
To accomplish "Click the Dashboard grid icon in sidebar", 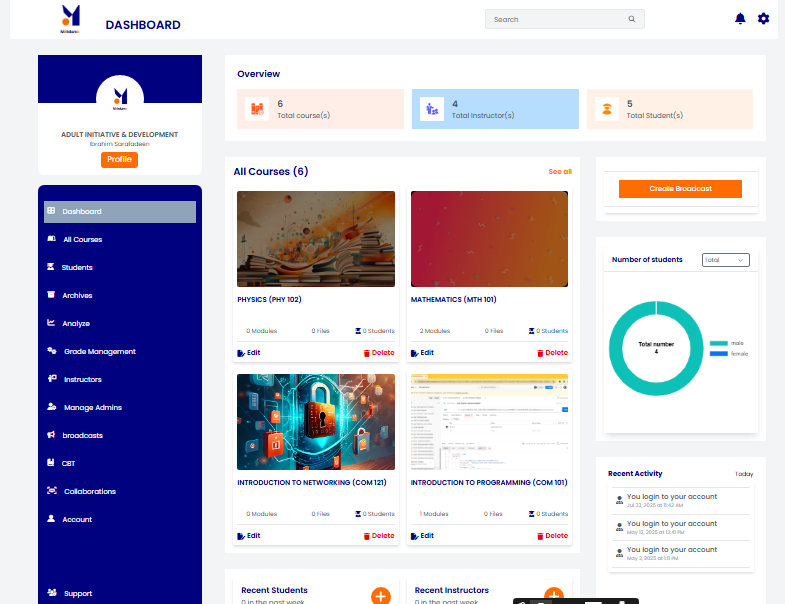I will pyautogui.click(x=51, y=211).
